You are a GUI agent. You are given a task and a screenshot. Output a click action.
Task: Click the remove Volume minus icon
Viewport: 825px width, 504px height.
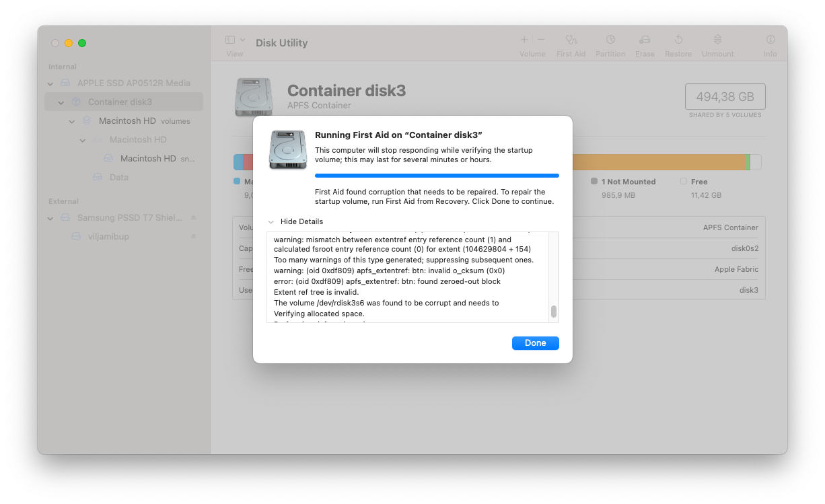point(541,40)
